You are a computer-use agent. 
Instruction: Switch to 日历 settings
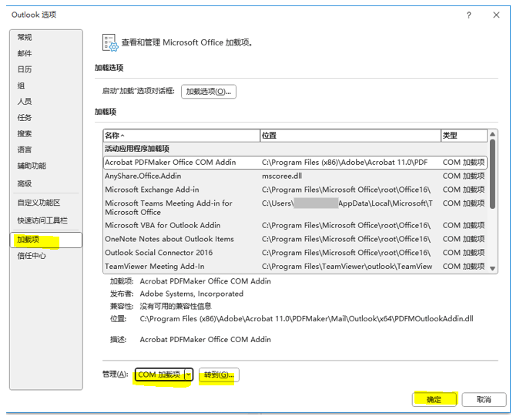(45, 69)
